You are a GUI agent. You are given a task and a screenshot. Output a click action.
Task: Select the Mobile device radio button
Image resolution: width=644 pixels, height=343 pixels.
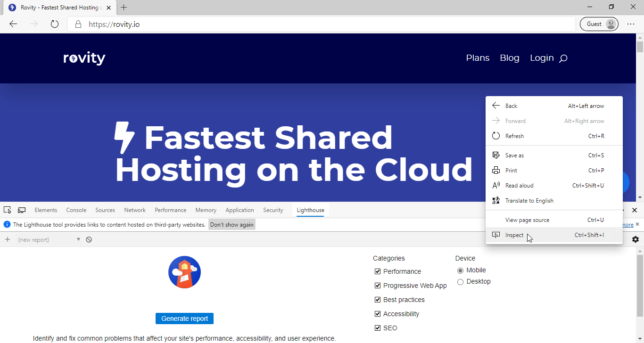(x=461, y=270)
